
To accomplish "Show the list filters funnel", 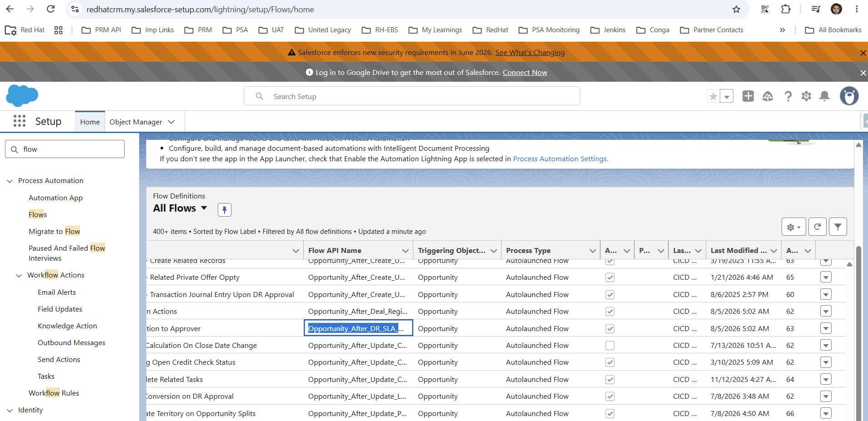I will click(838, 227).
